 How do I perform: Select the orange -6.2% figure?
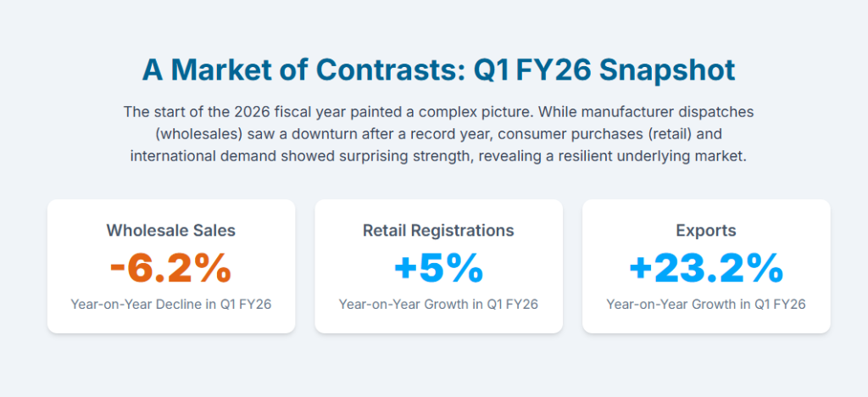(171, 268)
